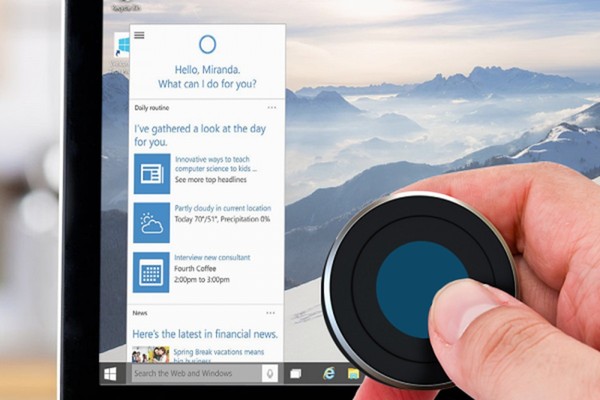Click the Daily routine section label
The image size is (600, 400).
tap(152, 108)
